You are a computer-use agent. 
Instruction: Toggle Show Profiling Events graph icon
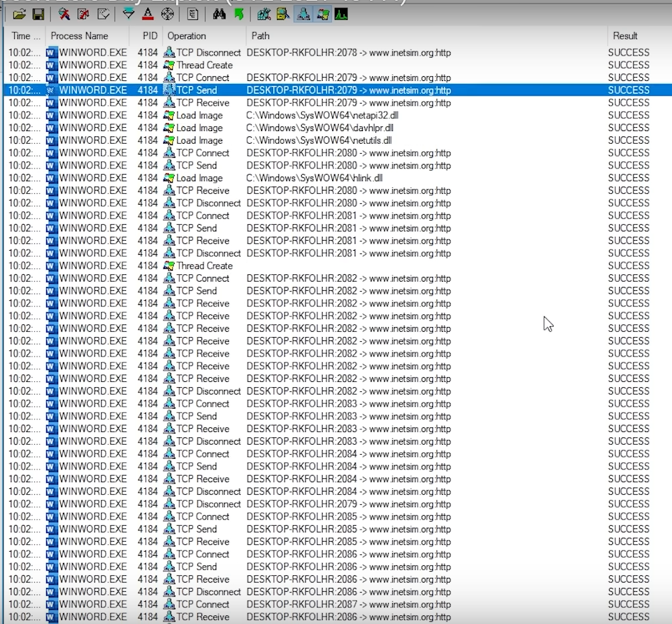341,15
